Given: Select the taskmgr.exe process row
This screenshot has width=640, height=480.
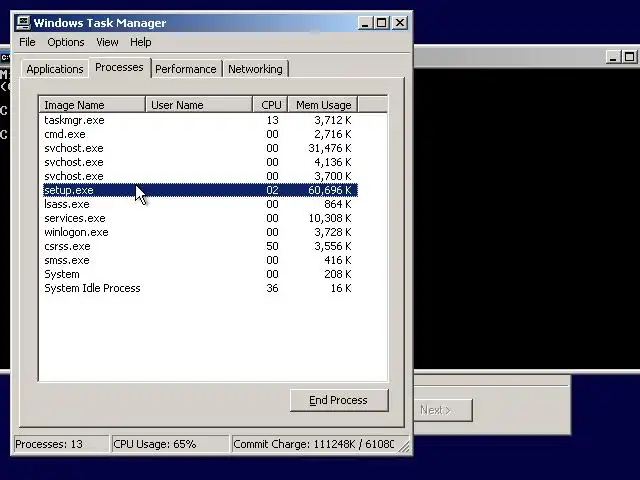Looking at the screenshot, I should pyautogui.click(x=200, y=120).
